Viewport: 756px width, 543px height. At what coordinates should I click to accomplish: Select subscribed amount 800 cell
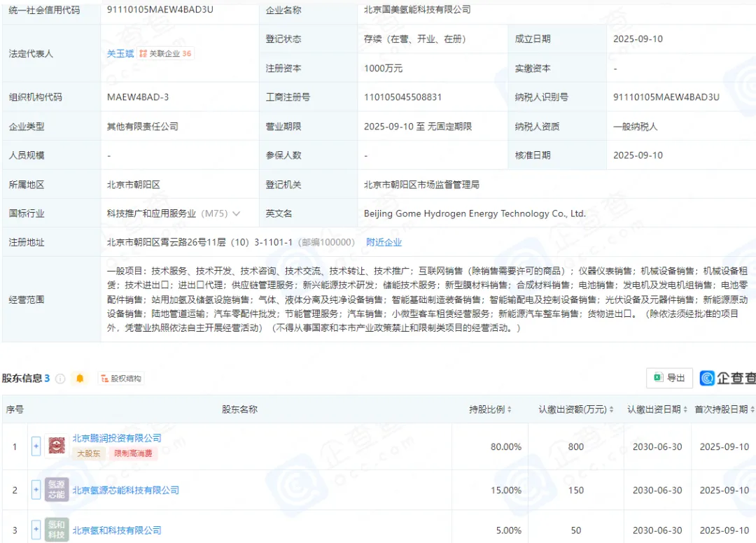575,446
